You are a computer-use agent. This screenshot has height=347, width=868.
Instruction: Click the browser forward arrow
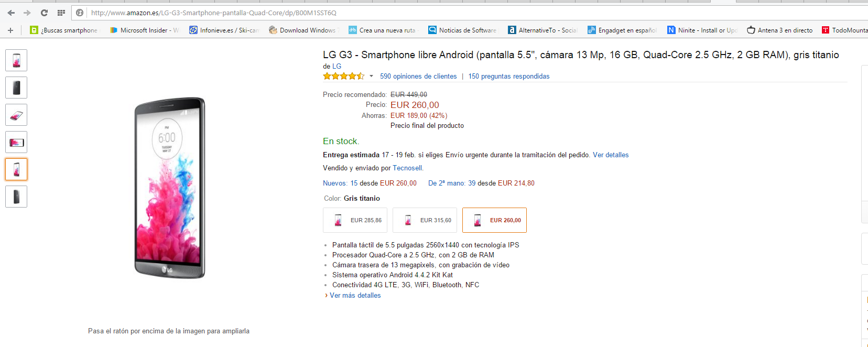(27, 13)
